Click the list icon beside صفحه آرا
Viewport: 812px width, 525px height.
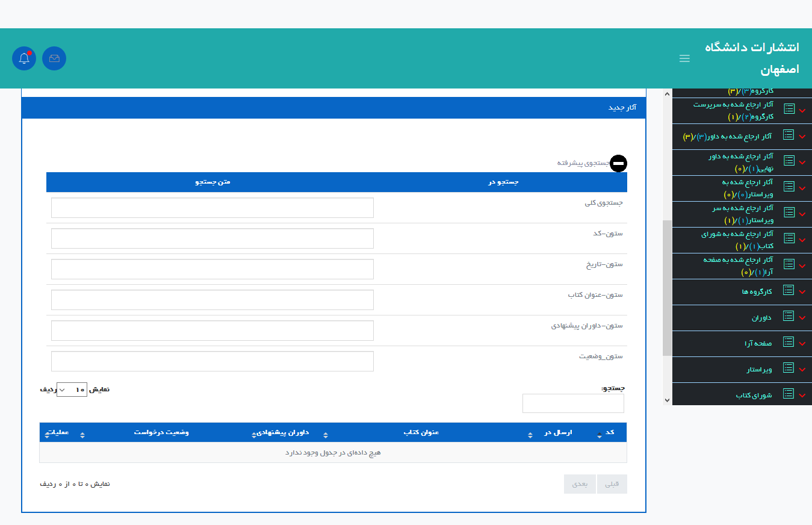click(789, 342)
